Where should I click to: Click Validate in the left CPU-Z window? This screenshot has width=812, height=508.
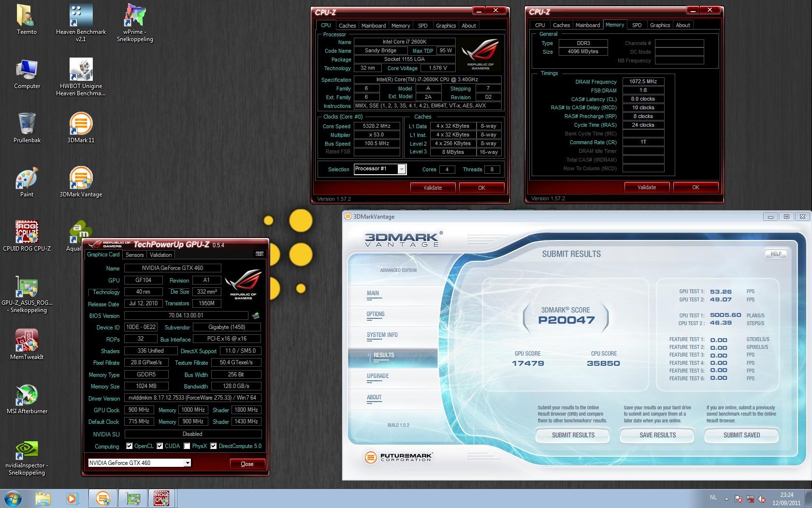tap(433, 188)
